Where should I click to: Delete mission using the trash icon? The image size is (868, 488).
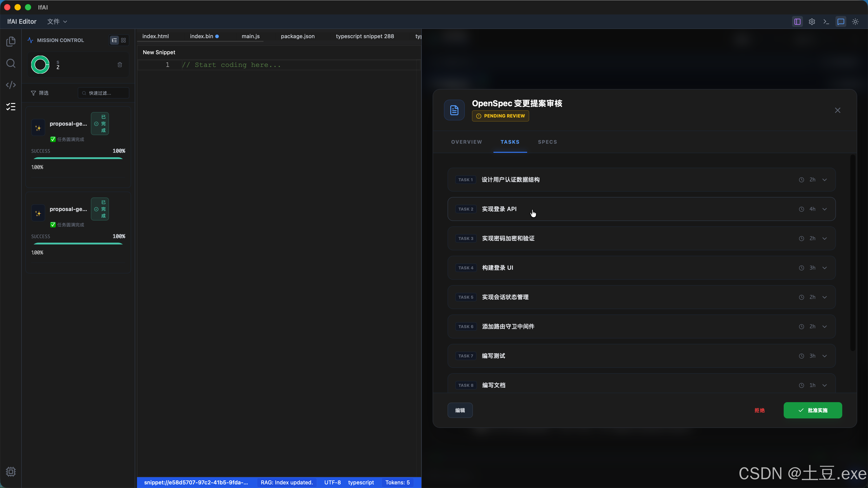point(120,65)
